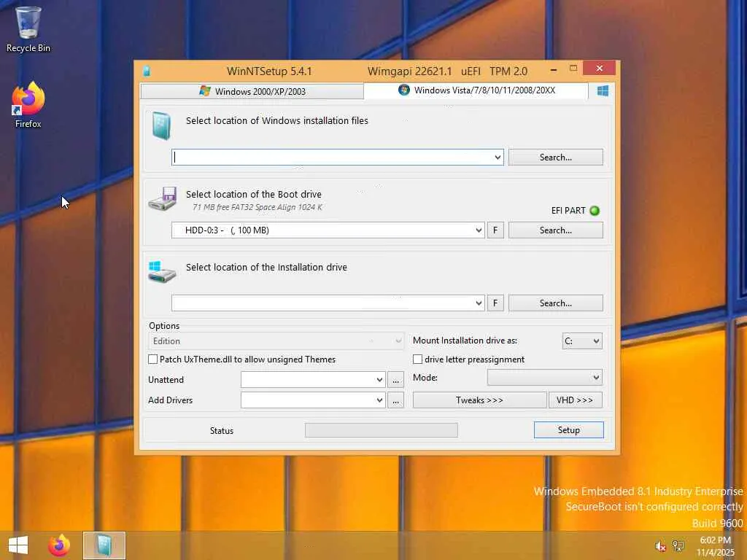Click the Installation drive Windows disk icon
747x560 pixels.
click(x=162, y=272)
